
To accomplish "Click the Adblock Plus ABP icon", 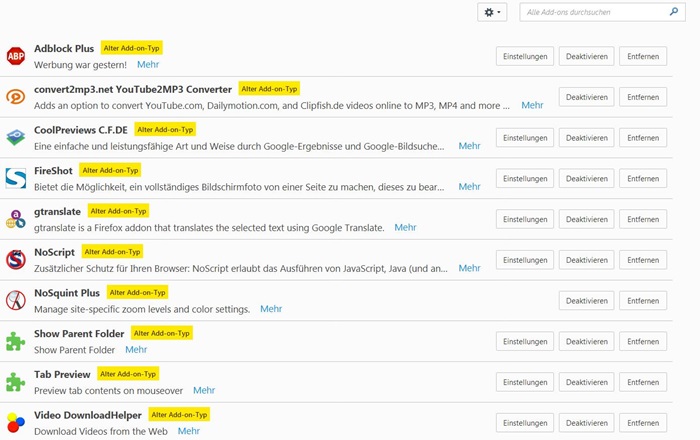I will pyautogui.click(x=15, y=56).
